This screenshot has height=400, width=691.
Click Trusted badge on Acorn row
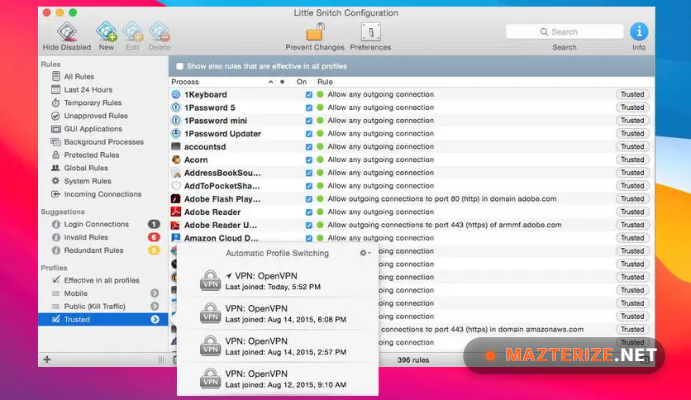pyautogui.click(x=632, y=159)
